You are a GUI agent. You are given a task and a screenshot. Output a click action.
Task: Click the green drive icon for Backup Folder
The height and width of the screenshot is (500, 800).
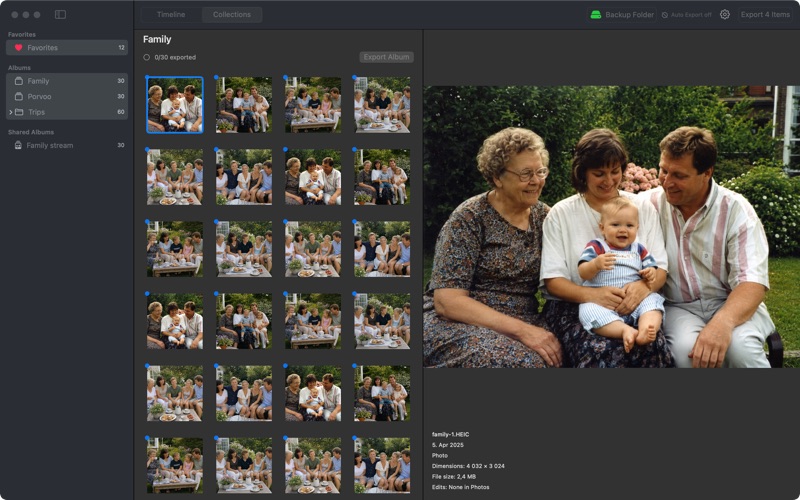pyautogui.click(x=596, y=15)
